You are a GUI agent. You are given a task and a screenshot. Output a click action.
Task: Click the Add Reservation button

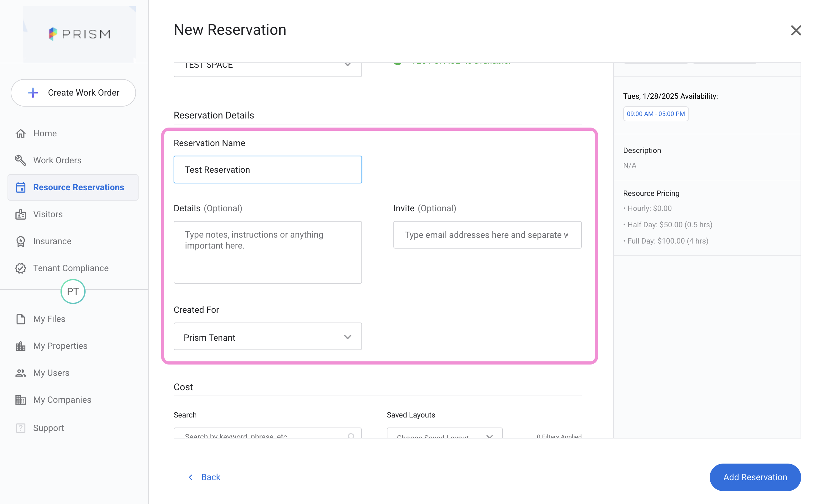click(x=755, y=477)
